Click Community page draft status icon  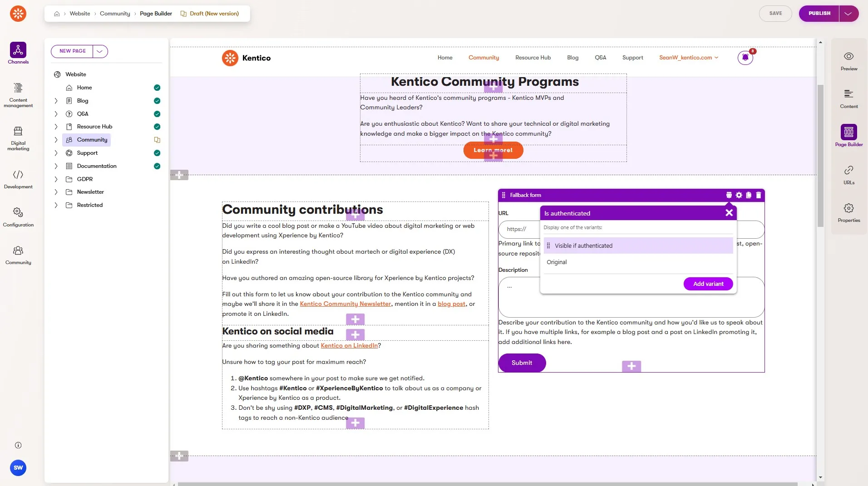(157, 140)
